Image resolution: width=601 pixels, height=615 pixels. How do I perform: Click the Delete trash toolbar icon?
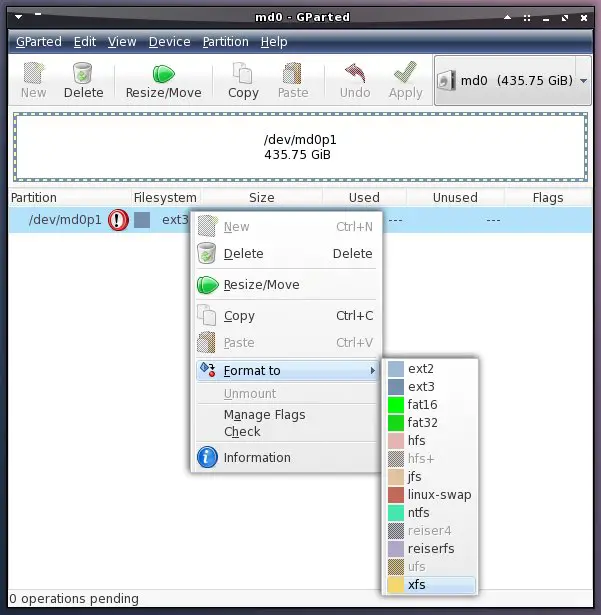pyautogui.click(x=82, y=73)
